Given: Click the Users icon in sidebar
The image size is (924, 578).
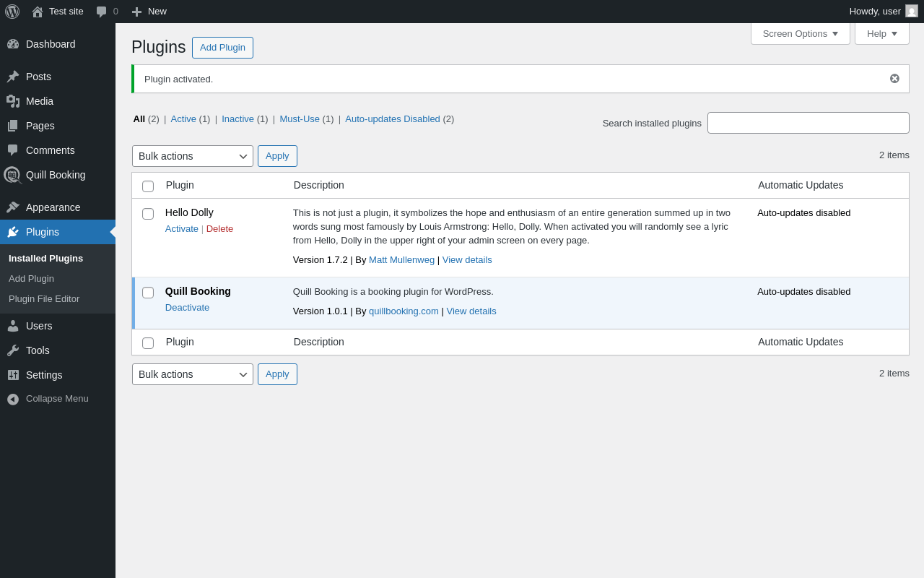Looking at the screenshot, I should point(13,326).
